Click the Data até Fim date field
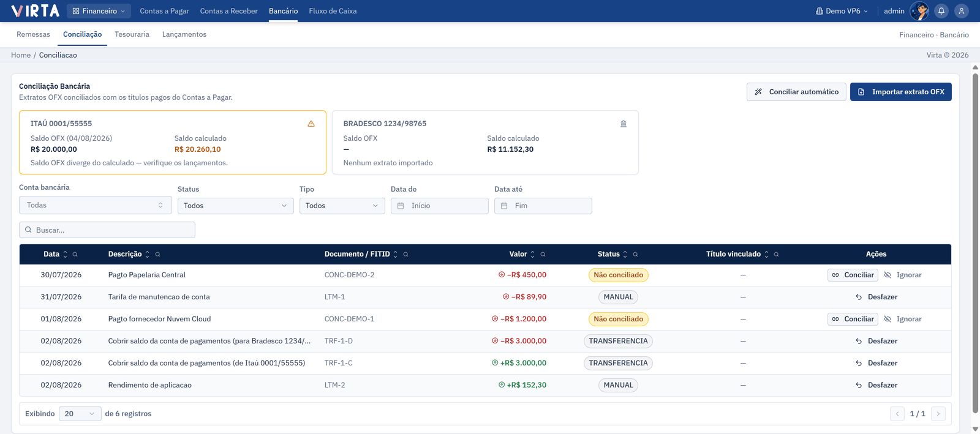980x434 pixels. pyautogui.click(x=543, y=206)
